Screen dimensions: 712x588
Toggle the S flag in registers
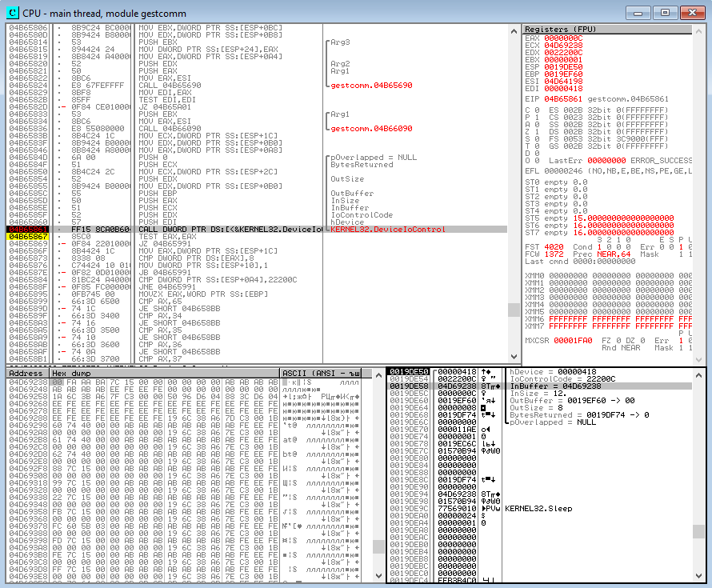pos(537,139)
